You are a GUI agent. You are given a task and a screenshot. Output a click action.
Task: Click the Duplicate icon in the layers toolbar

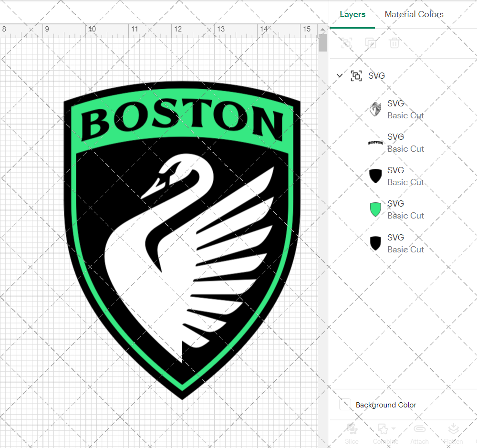coord(370,43)
